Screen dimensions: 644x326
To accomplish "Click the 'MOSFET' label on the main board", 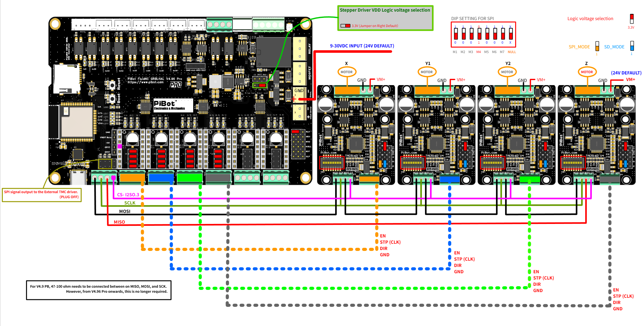I will (309, 73).
